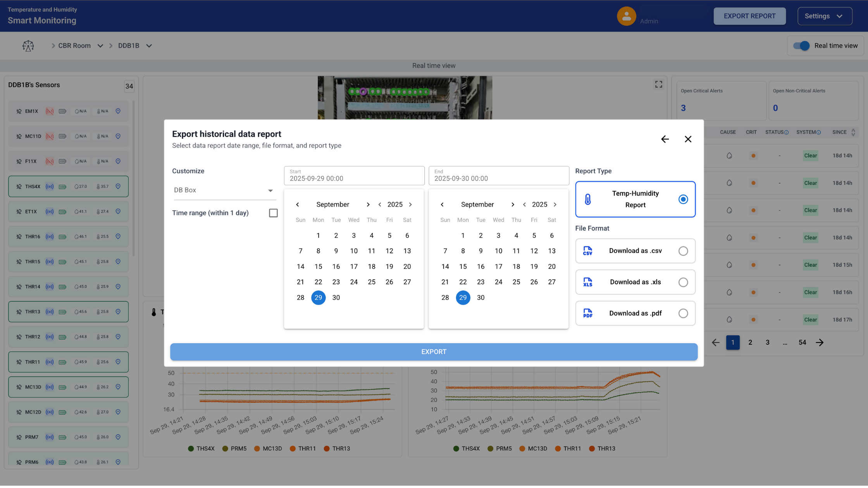Click previous month arrow in End calendar
The image size is (868, 488).
coord(442,204)
